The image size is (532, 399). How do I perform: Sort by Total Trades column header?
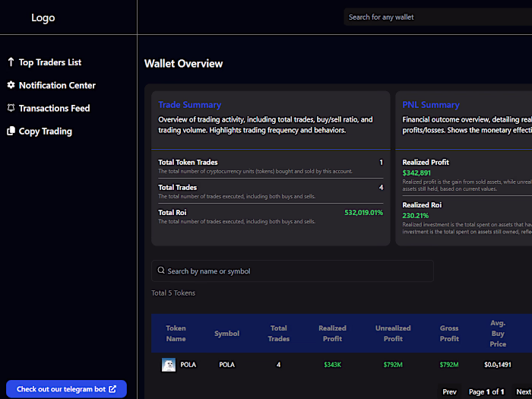[279, 333]
